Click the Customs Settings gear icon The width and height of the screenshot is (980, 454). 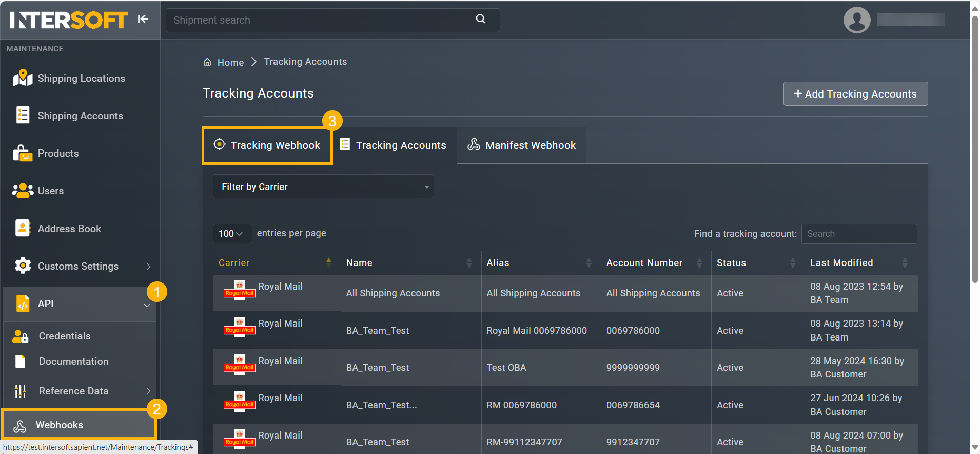[x=23, y=266]
